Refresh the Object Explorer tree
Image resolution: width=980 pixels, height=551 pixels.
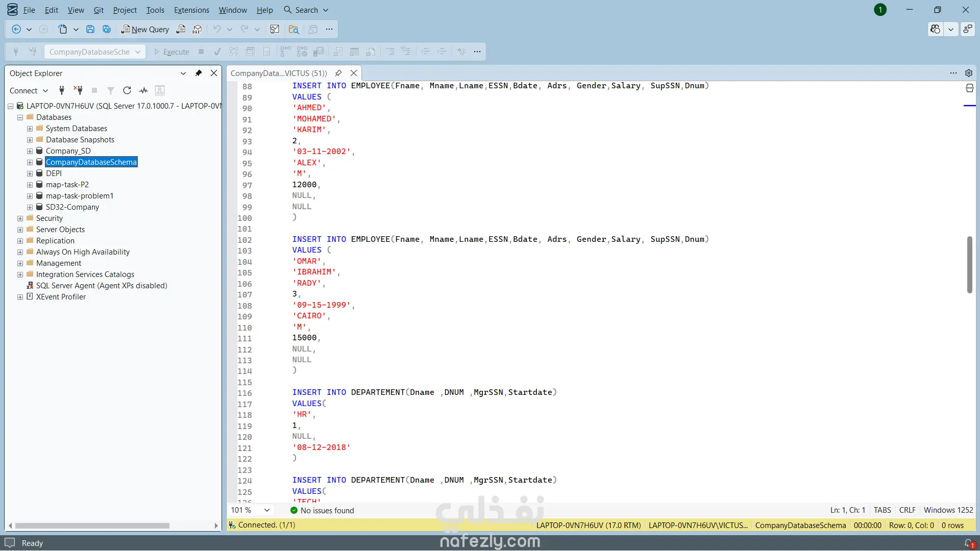127,90
